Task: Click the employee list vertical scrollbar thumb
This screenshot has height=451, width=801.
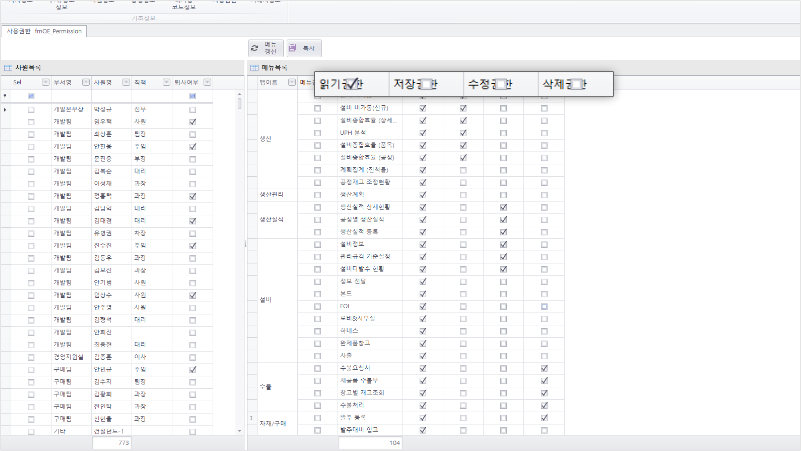Action: point(239,104)
